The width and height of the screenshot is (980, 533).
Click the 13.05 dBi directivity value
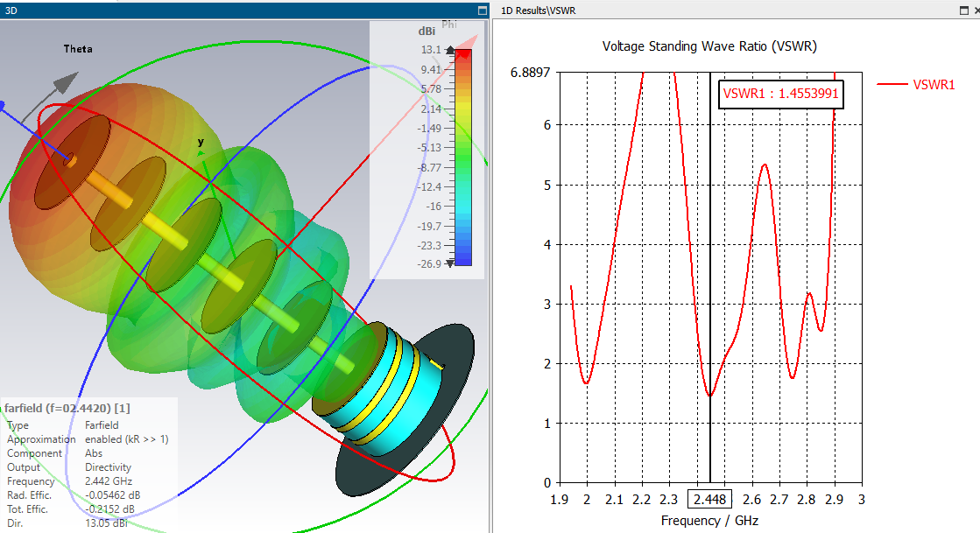[x=106, y=523]
